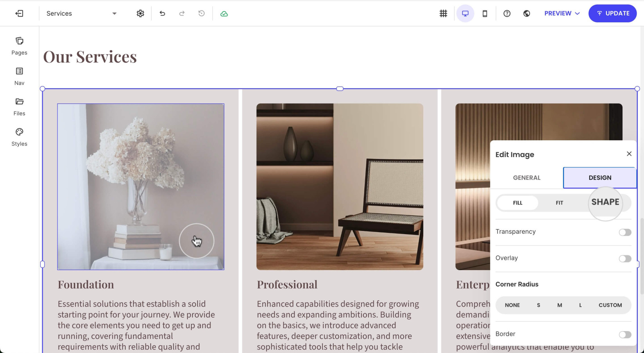Open the help question mark icon
The width and height of the screenshot is (644, 353).
tap(507, 13)
